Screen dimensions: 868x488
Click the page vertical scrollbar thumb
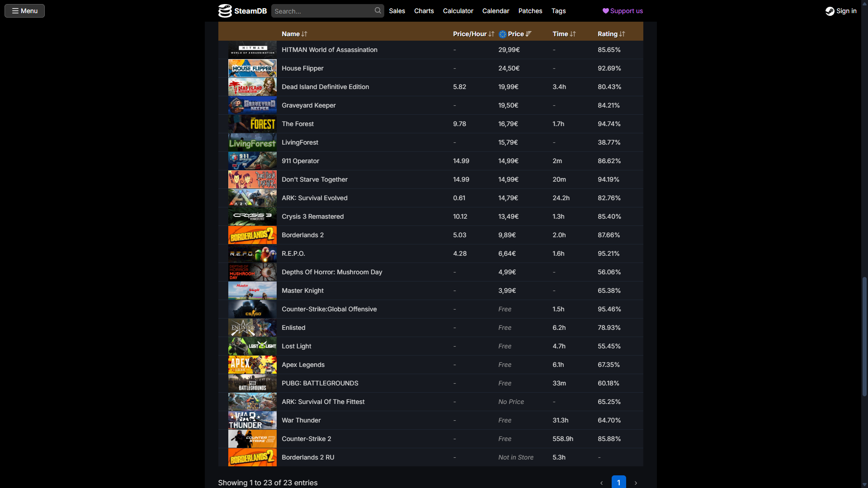point(864,337)
